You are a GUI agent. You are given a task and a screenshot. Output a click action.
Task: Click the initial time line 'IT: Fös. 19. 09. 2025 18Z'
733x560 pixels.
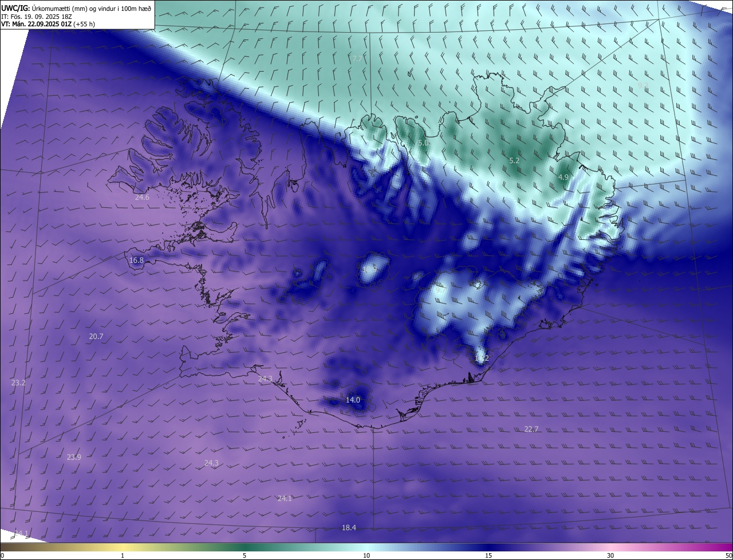(37, 17)
